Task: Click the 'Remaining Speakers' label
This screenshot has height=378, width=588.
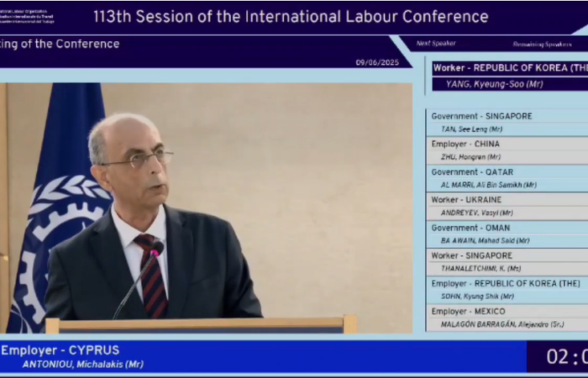Action: (543, 45)
